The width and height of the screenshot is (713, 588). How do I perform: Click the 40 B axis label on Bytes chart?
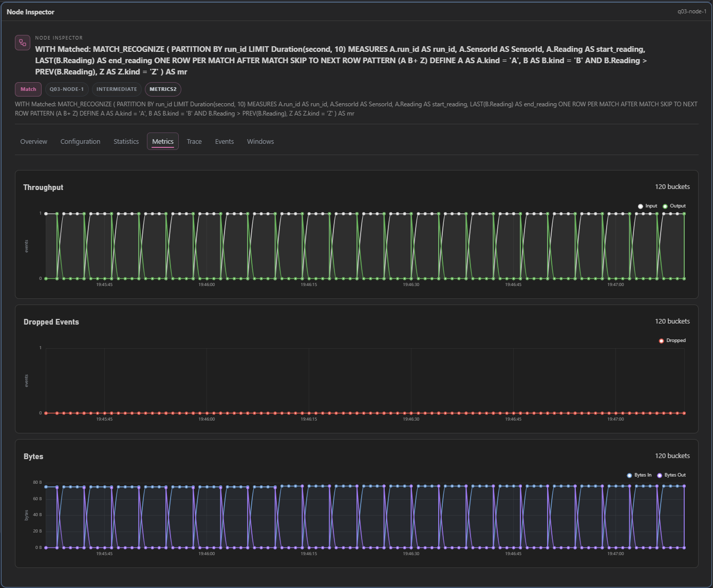pos(37,515)
